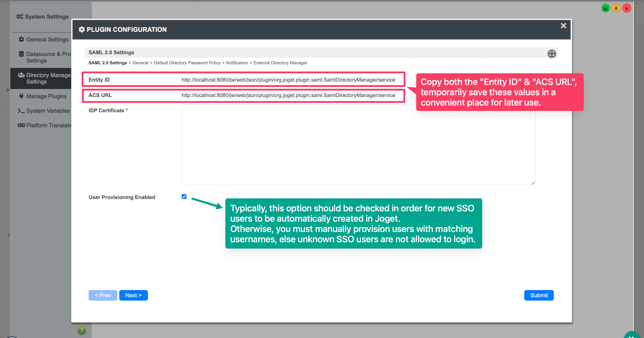Click the Manage Plugins plug icon

point(21,96)
